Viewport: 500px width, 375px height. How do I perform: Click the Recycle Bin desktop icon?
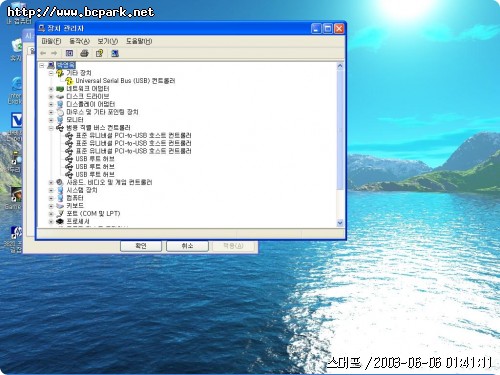[16, 46]
